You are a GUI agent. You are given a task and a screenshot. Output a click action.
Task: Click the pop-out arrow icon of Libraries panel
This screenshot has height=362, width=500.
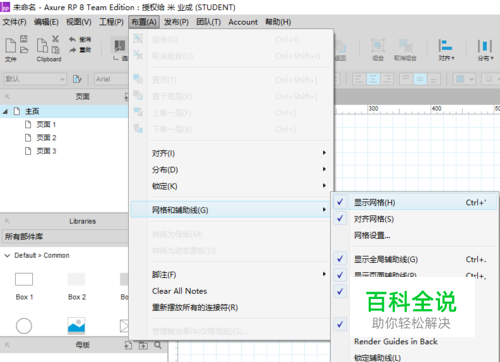coord(7,221)
